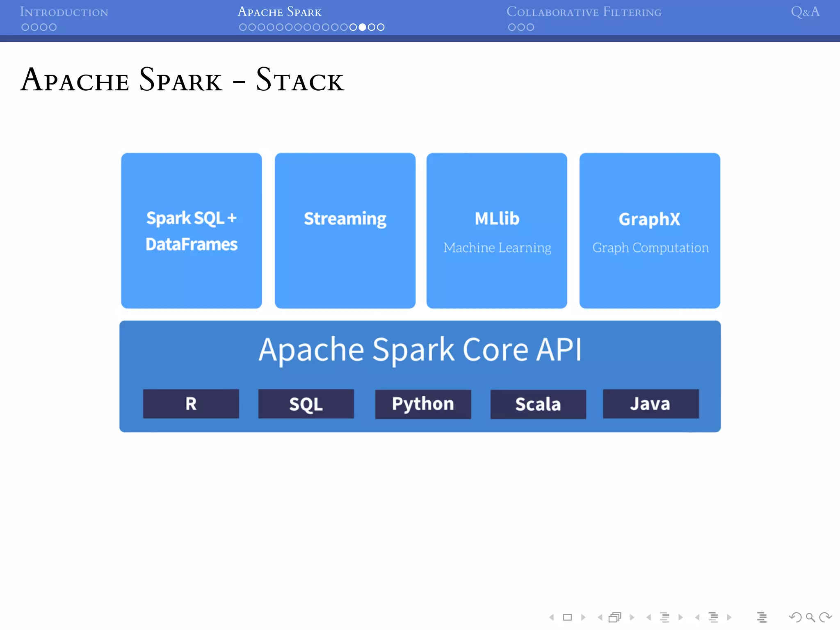Viewport: 840px width, 630px height.
Task: Click the Spark SQL + DataFrames block
Action: click(x=192, y=231)
